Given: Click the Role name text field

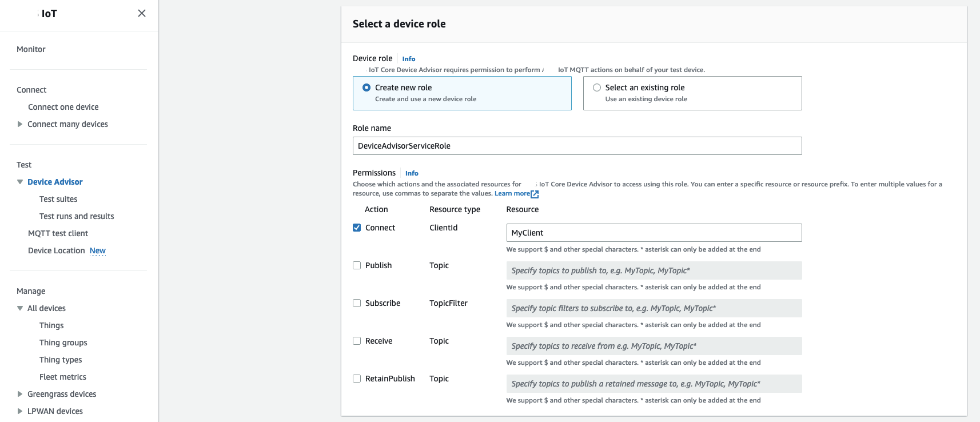Looking at the screenshot, I should [577, 146].
